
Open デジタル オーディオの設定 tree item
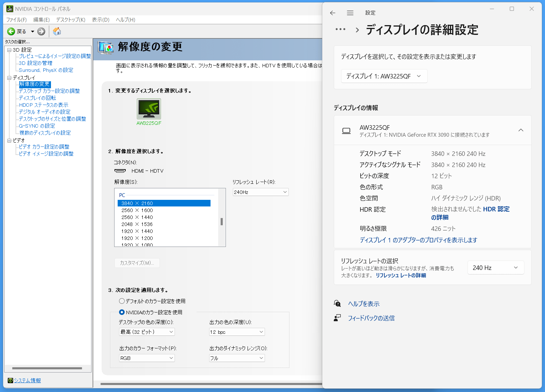(x=45, y=112)
